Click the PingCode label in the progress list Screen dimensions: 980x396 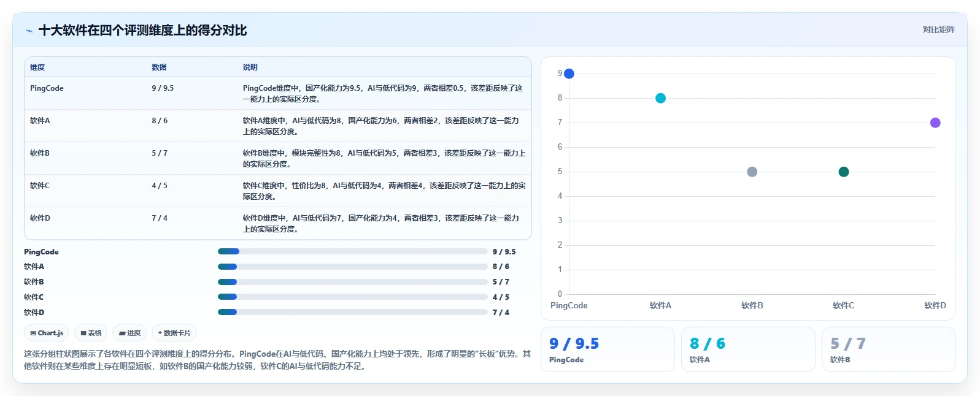click(x=41, y=252)
